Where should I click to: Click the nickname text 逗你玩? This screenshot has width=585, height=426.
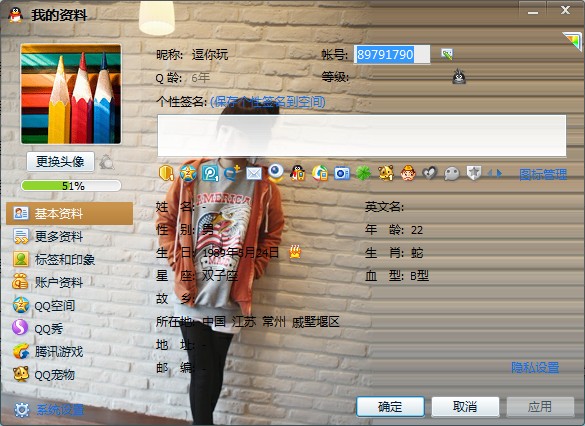(x=210, y=54)
